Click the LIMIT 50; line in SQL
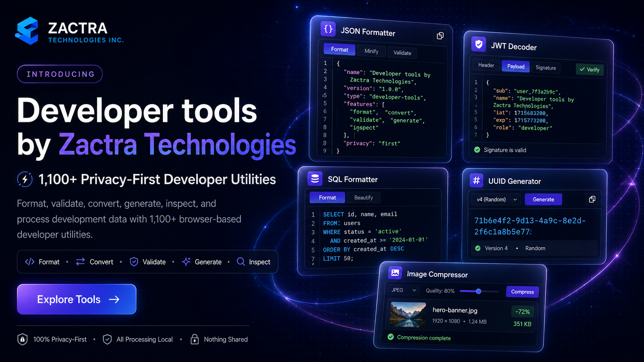The image size is (644, 362). 338,259
